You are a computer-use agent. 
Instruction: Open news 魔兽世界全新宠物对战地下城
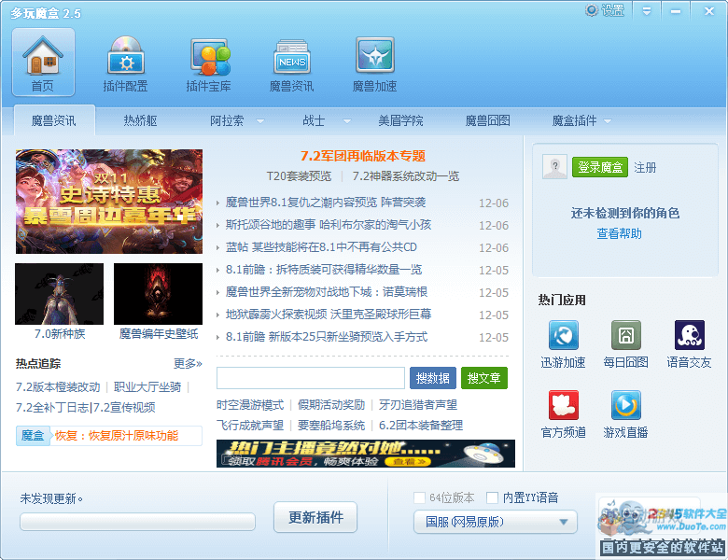(x=327, y=291)
